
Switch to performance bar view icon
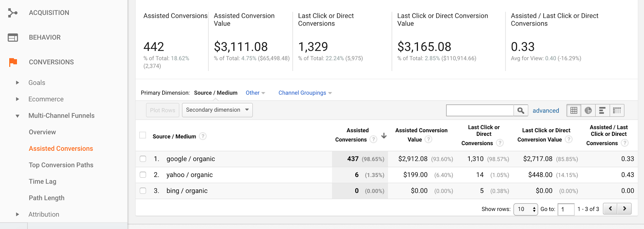[x=602, y=110]
